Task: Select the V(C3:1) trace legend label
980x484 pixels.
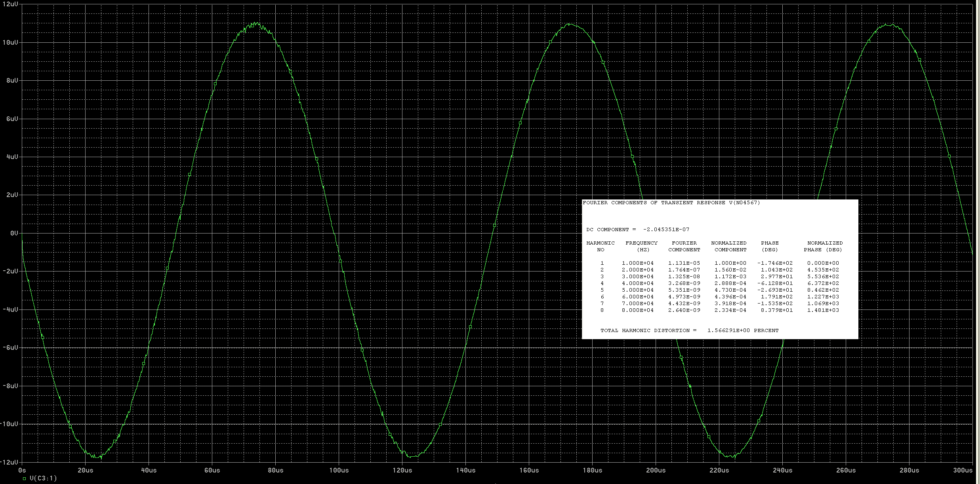Action: 43,478
